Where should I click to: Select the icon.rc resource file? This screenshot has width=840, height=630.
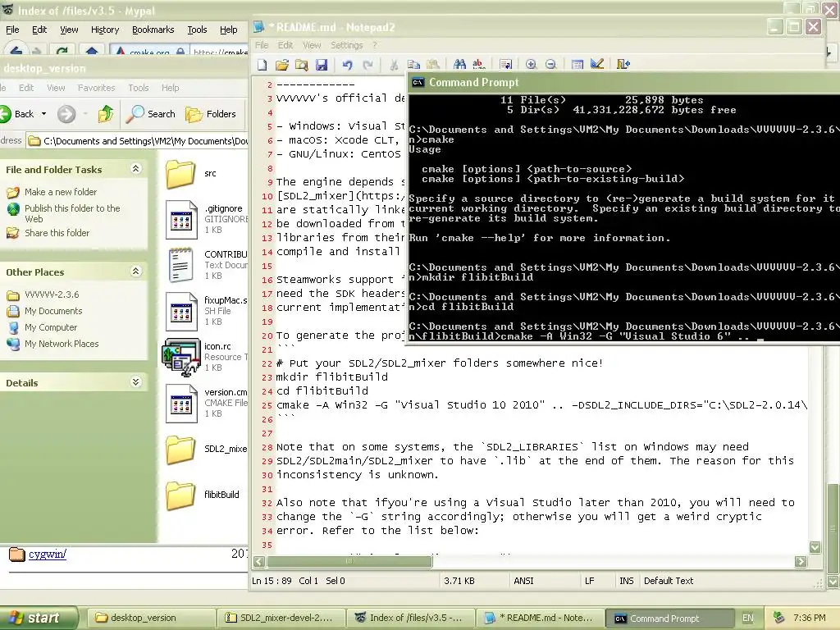pos(181,358)
